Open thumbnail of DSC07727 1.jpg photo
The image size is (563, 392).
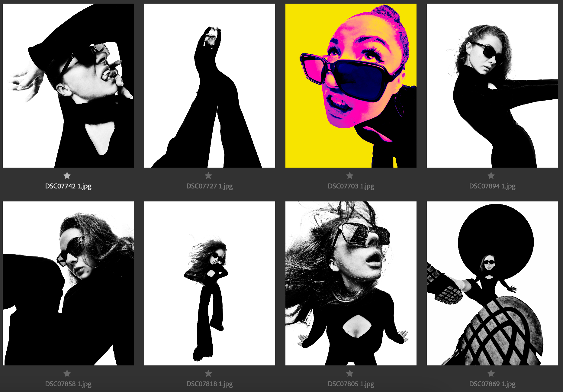[210, 85]
